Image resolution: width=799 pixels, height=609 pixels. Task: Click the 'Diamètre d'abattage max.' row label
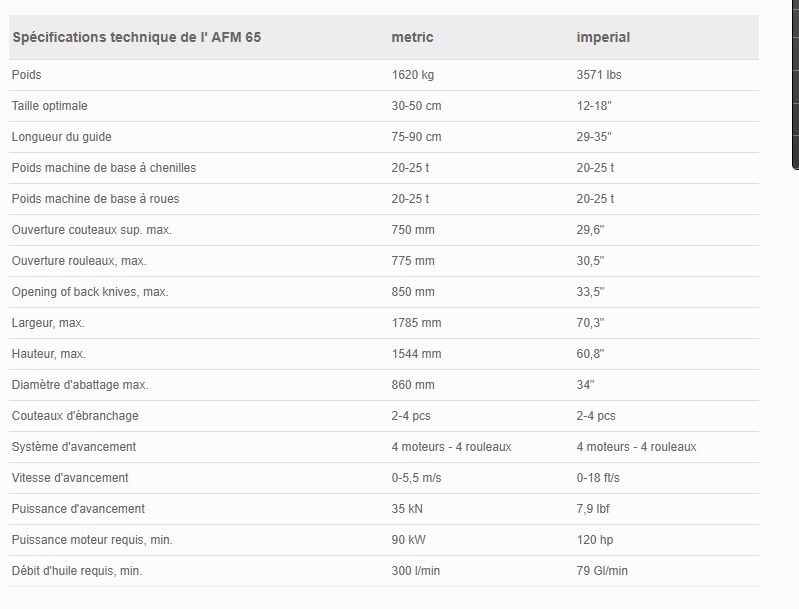coord(80,385)
